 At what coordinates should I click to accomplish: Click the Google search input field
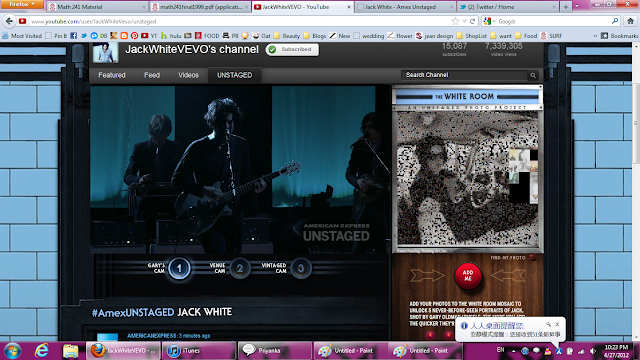(x=553, y=21)
